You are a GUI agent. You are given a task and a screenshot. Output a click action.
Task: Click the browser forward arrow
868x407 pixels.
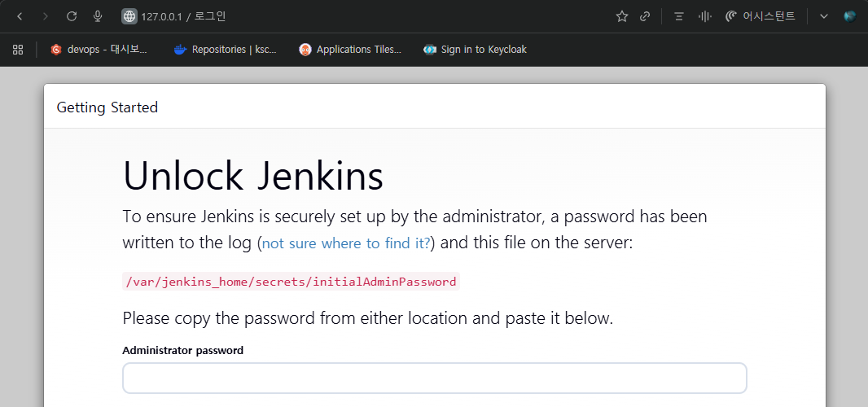point(46,16)
